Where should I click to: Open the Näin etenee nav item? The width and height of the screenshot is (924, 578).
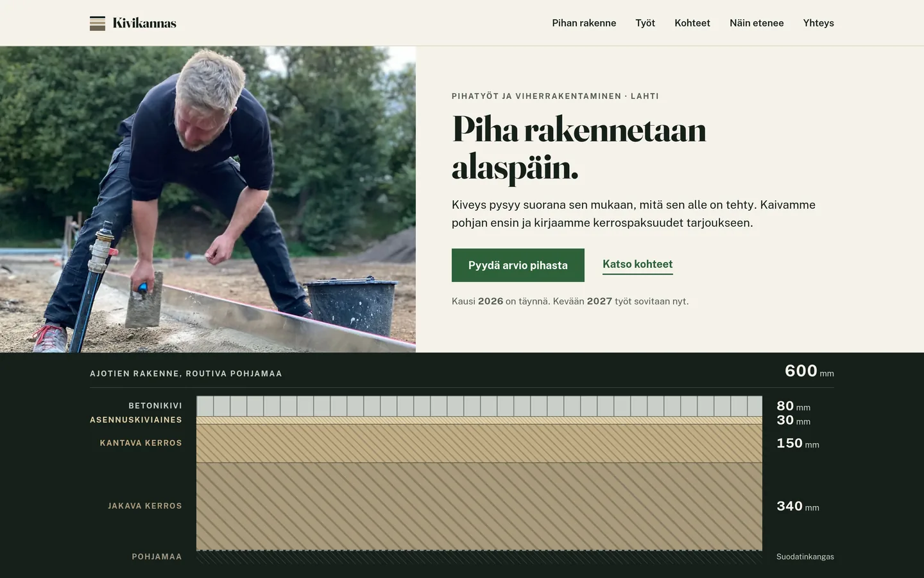(x=757, y=23)
